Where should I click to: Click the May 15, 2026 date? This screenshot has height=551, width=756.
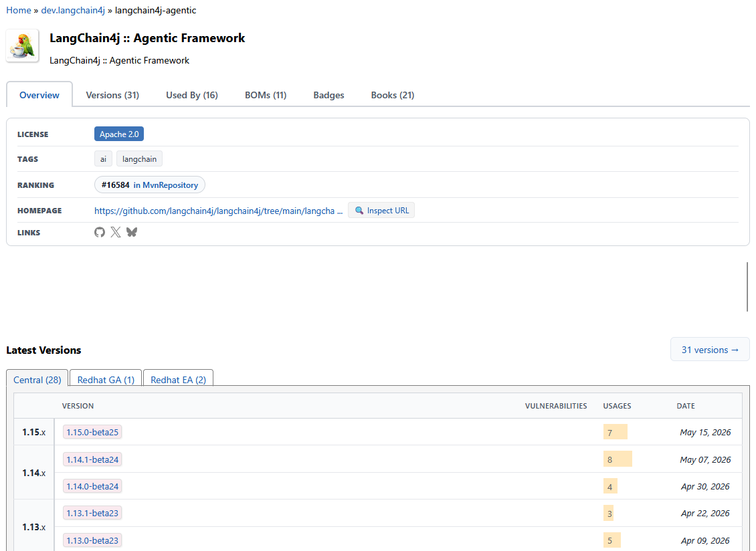click(705, 432)
